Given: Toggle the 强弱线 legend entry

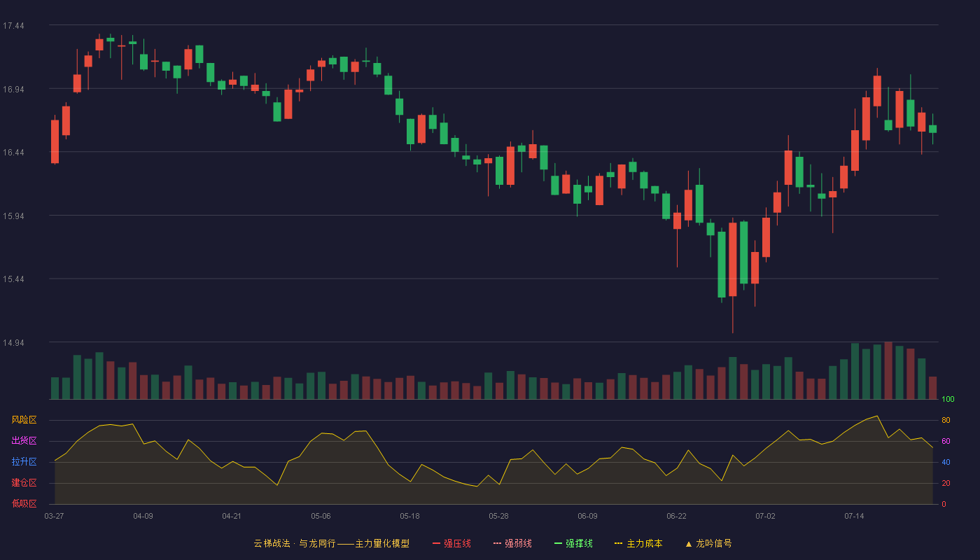Looking at the screenshot, I should (x=512, y=543).
